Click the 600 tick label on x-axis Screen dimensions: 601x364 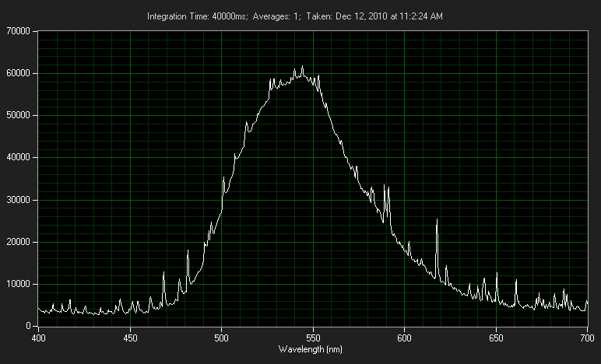point(405,338)
